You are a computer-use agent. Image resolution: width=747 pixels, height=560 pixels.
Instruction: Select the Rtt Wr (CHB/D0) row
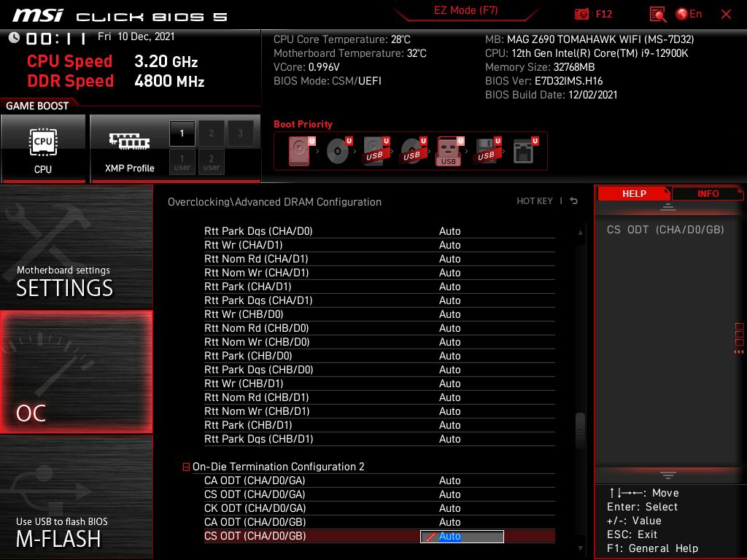coord(379,314)
